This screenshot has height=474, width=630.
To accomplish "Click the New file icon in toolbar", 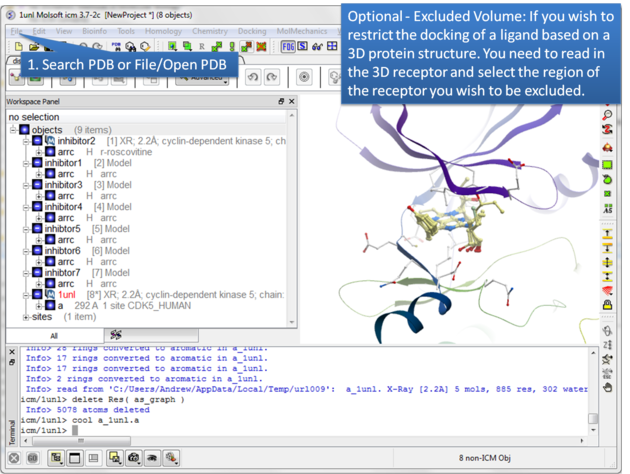I will coord(17,46).
